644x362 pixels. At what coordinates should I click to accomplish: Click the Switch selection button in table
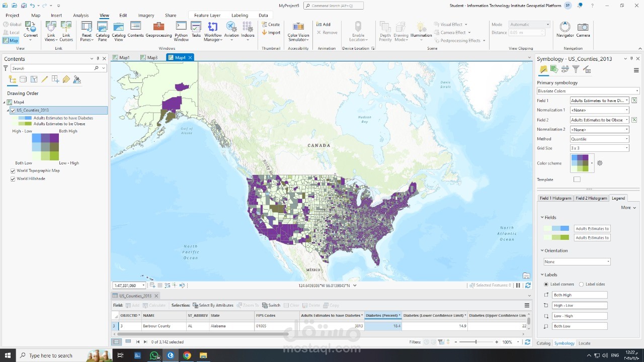click(271, 305)
